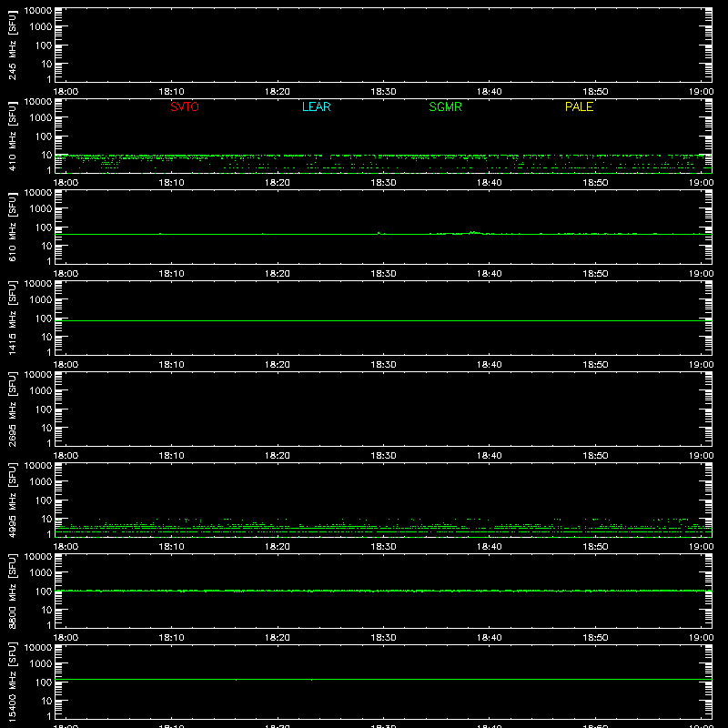Screen dimensions: 728x728
Task: Click the 10 tick on the 15400 MHz axis
Action: tap(46, 701)
